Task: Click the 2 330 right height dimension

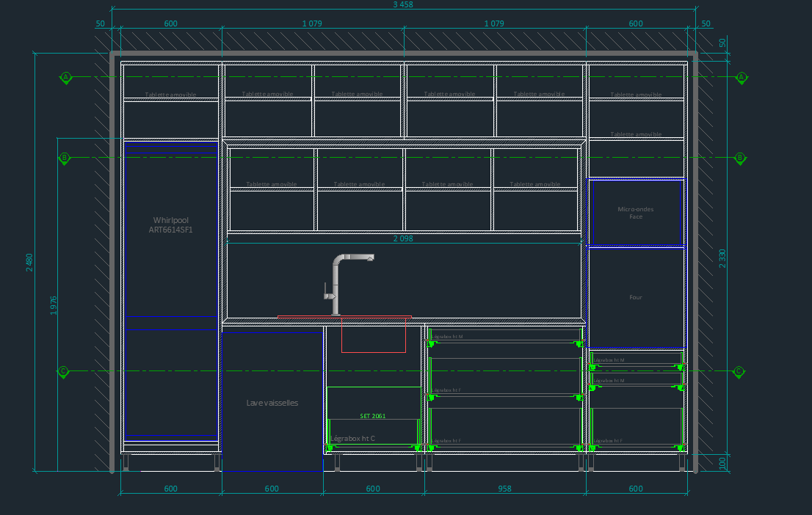Action: click(x=722, y=259)
